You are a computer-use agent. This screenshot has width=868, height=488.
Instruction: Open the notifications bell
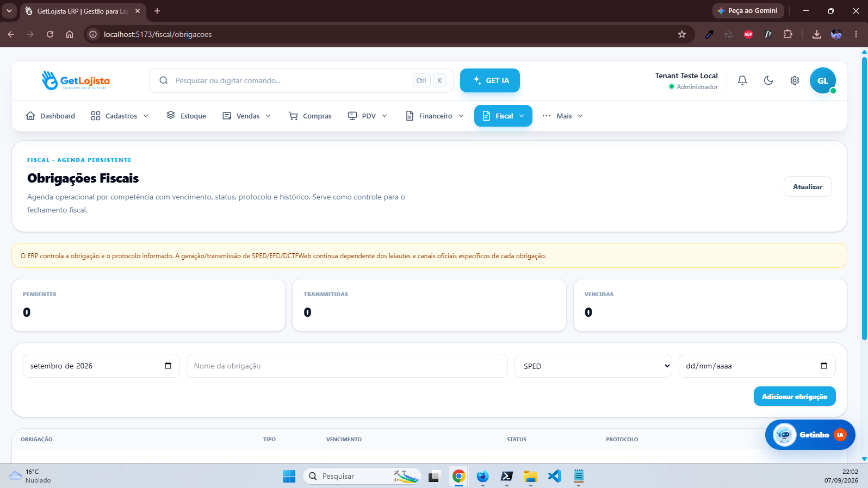click(742, 80)
